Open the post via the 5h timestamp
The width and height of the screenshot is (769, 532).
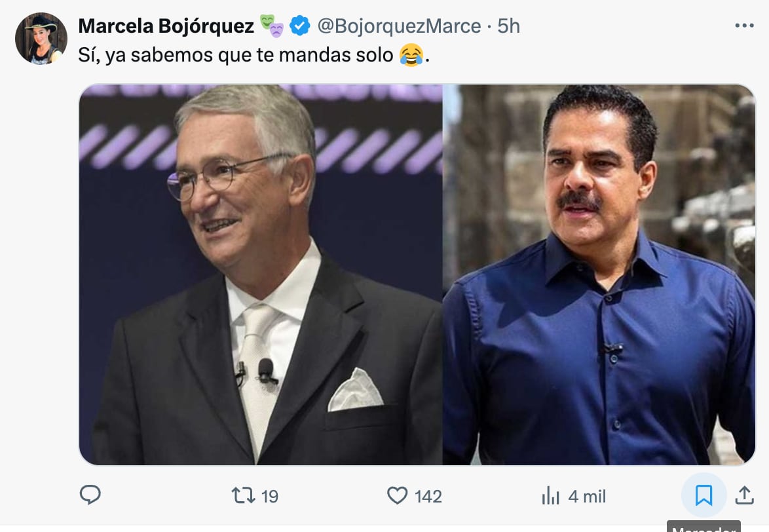tap(509, 26)
